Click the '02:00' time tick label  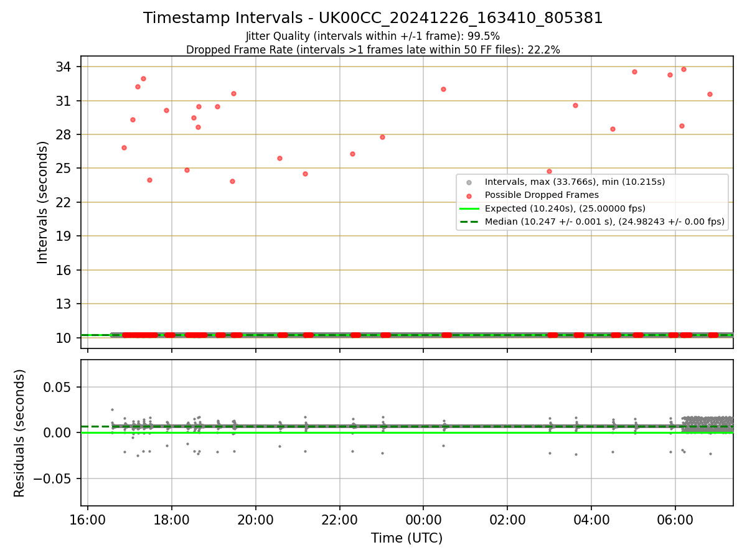[x=507, y=520]
